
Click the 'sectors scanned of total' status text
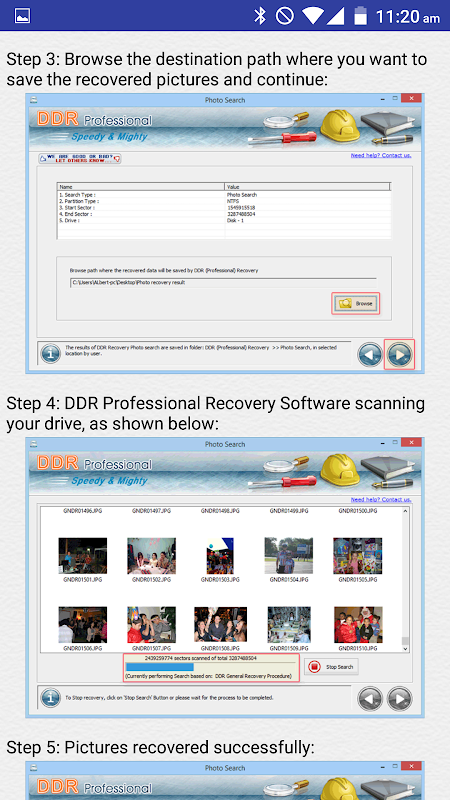[201, 658]
